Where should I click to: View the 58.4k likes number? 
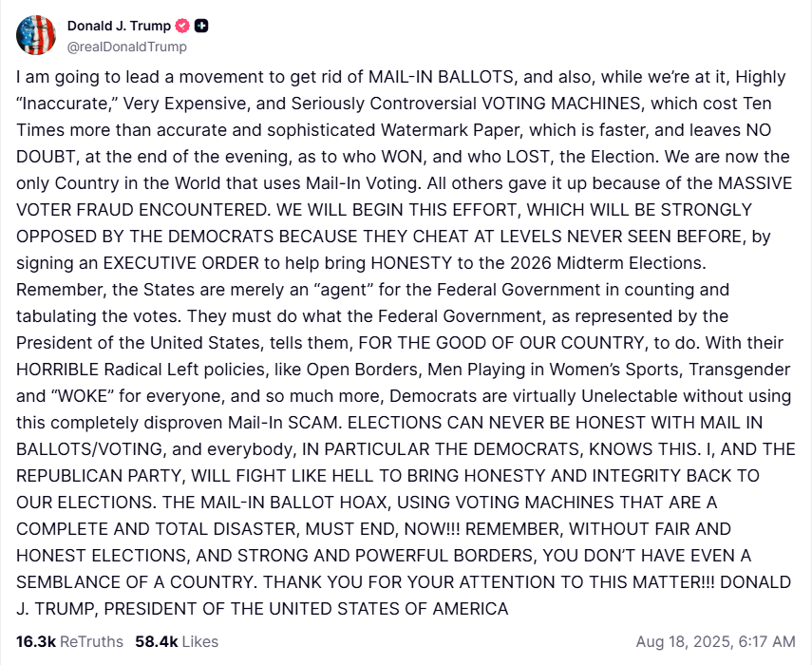point(157,641)
